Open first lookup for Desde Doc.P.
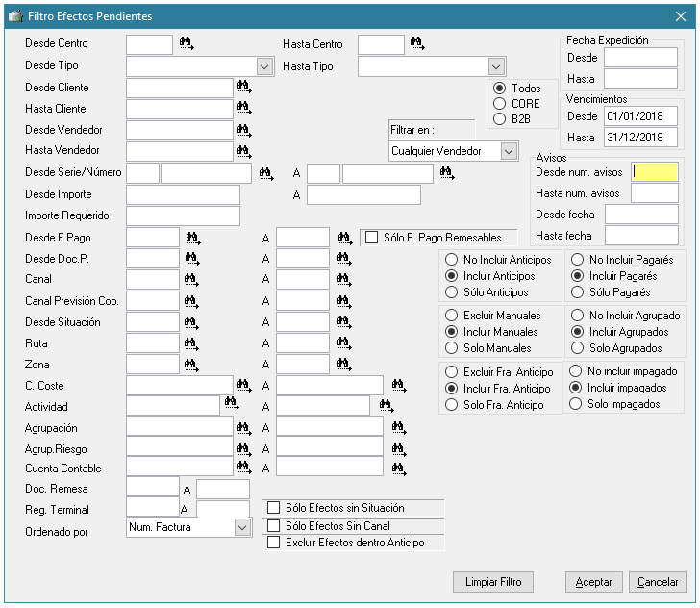 192,259
